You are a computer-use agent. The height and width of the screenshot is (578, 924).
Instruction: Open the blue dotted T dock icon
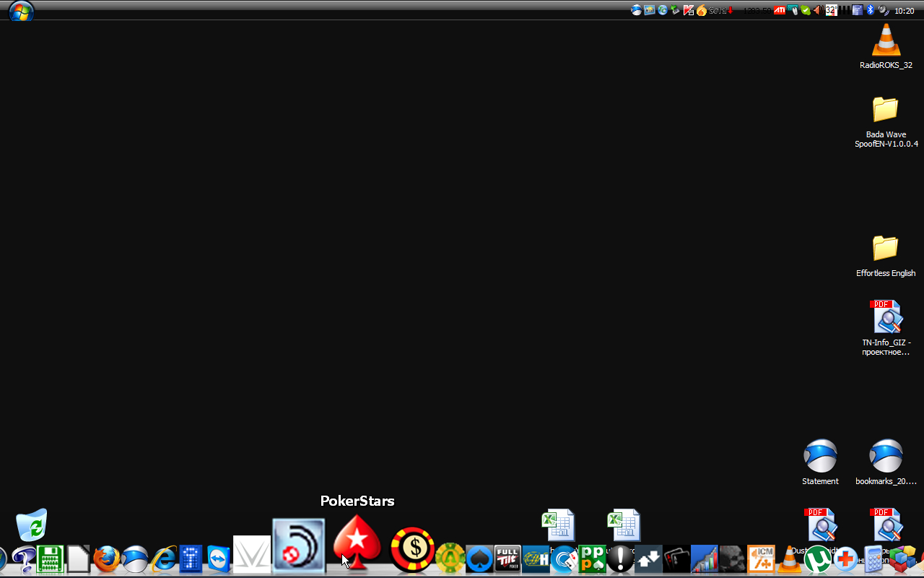tap(191, 558)
